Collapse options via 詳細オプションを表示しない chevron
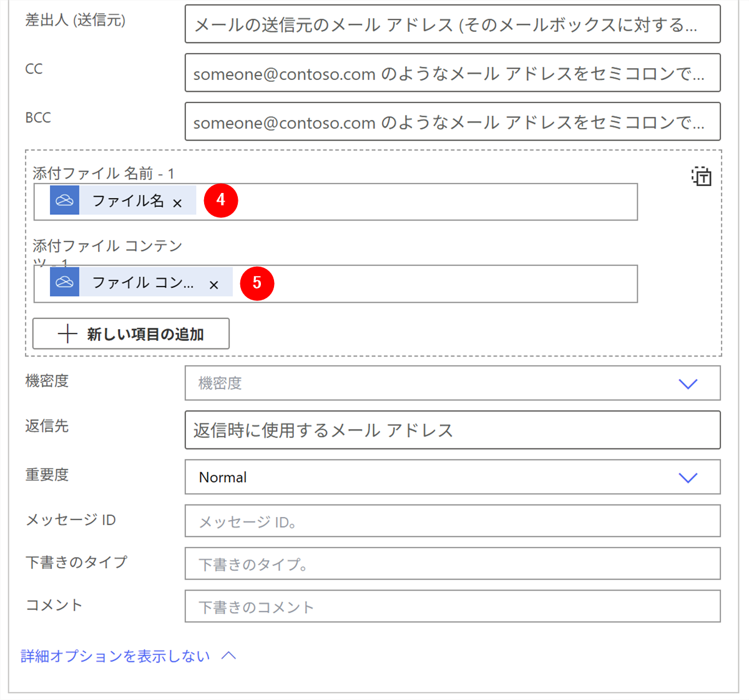Viewport: 749px width, 700px height. click(x=229, y=656)
